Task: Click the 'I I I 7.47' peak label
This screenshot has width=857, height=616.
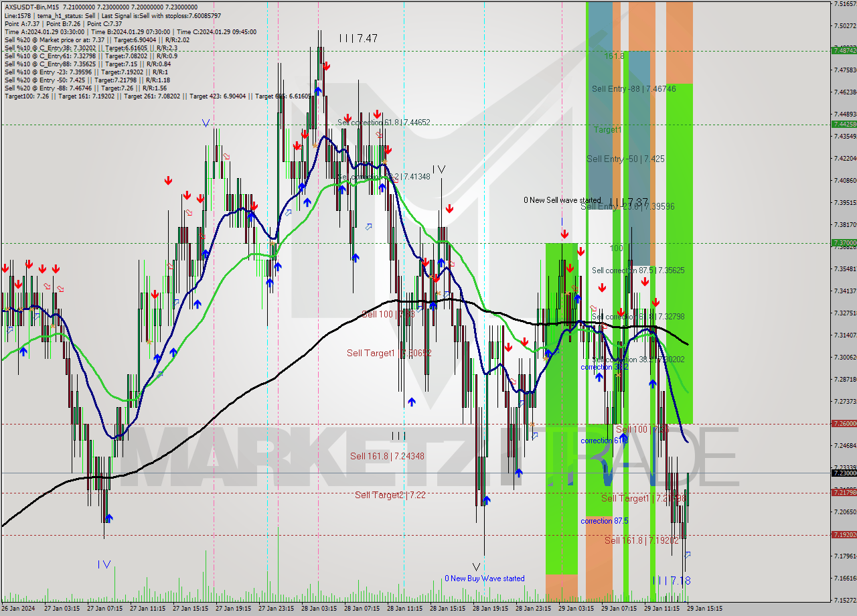Action: 358,39
